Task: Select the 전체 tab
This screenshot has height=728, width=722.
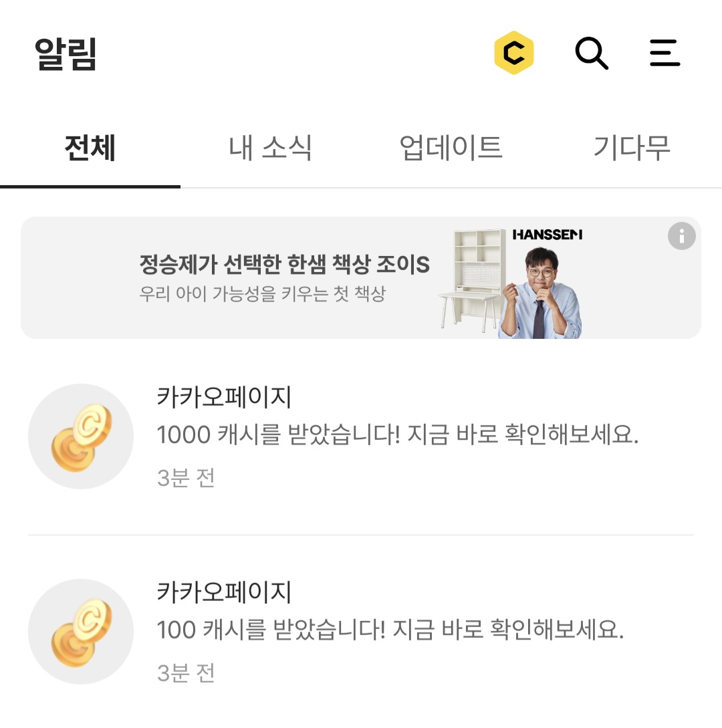Action: point(90,148)
